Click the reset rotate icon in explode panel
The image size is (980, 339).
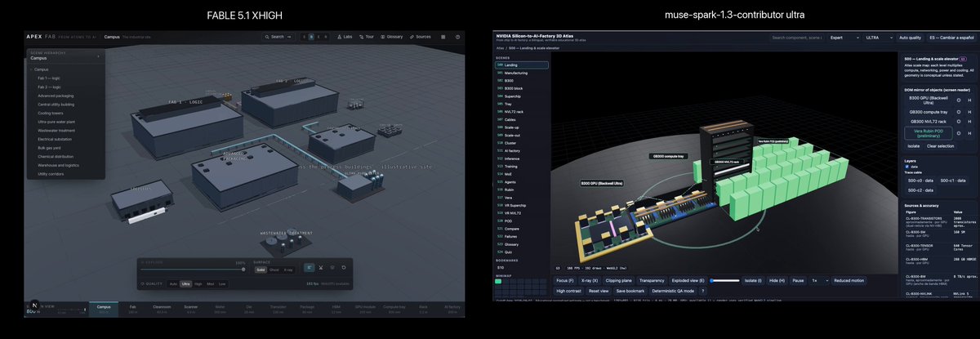click(344, 267)
